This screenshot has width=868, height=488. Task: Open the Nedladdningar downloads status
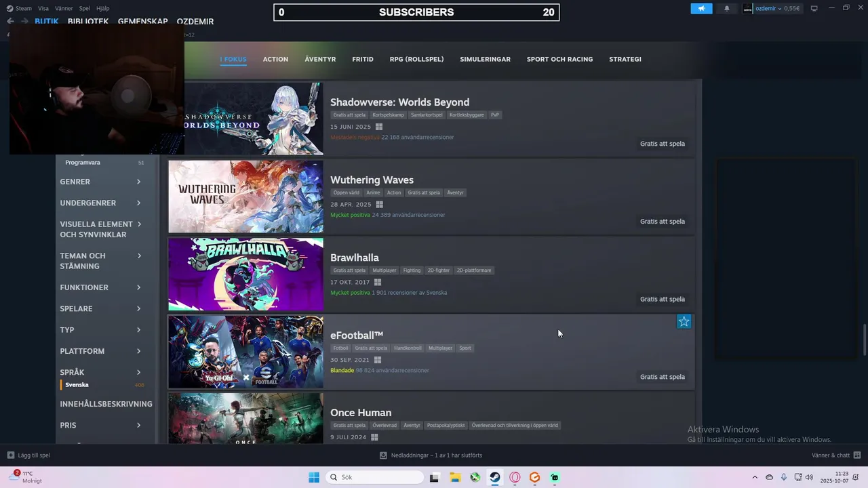[x=431, y=455]
